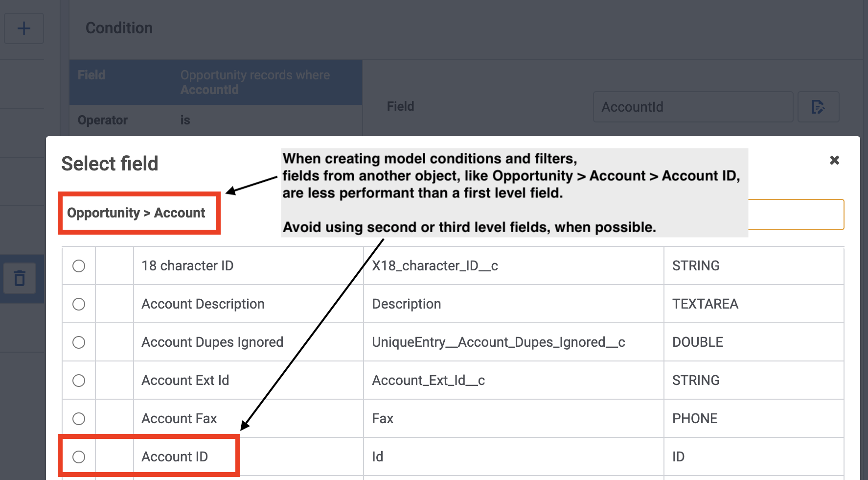
Task: Click the UniqueEntry__Account_Dupes_Ignored__c cell
Action: pyautogui.click(x=498, y=342)
